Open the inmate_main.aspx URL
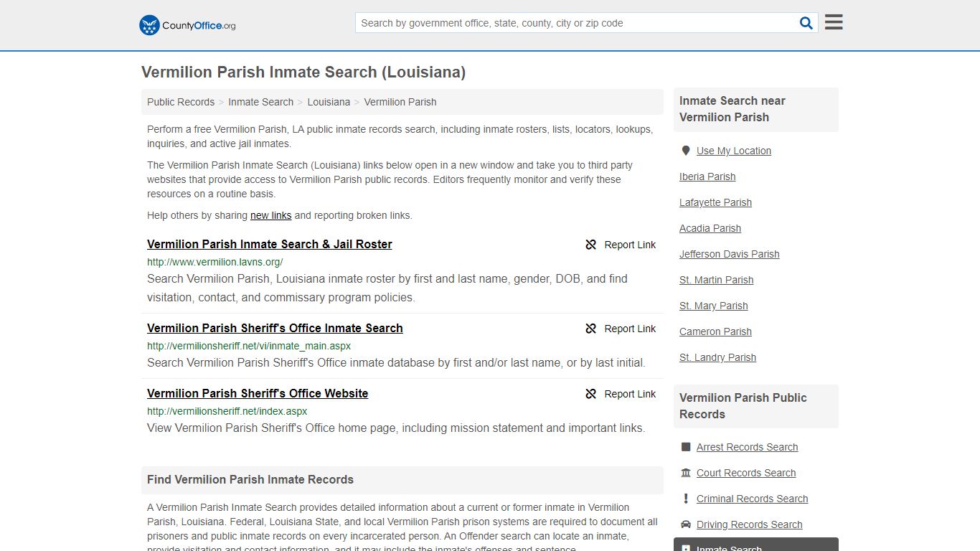The width and height of the screenshot is (980, 551). point(249,346)
